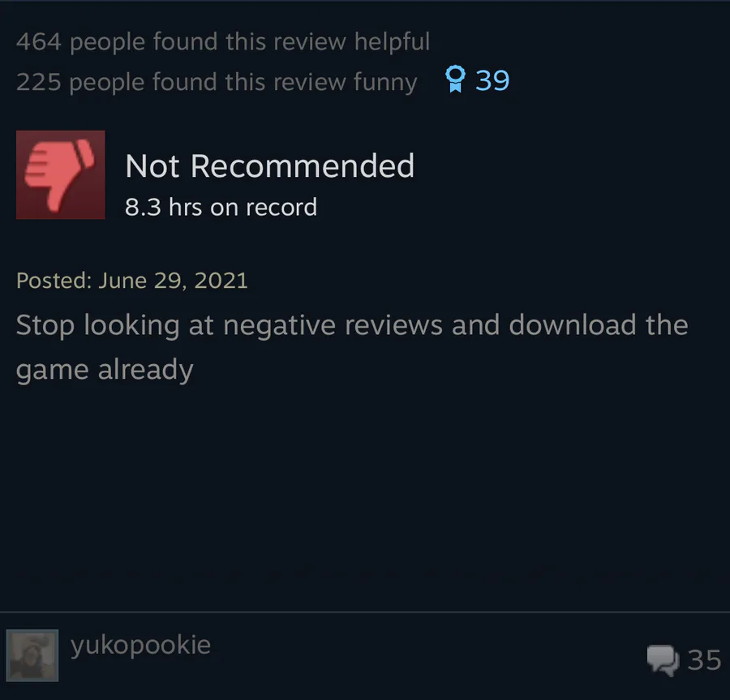Image resolution: width=730 pixels, height=700 pixels.
Task: Open the review text about negative reviews
Action: coord(352,346)
